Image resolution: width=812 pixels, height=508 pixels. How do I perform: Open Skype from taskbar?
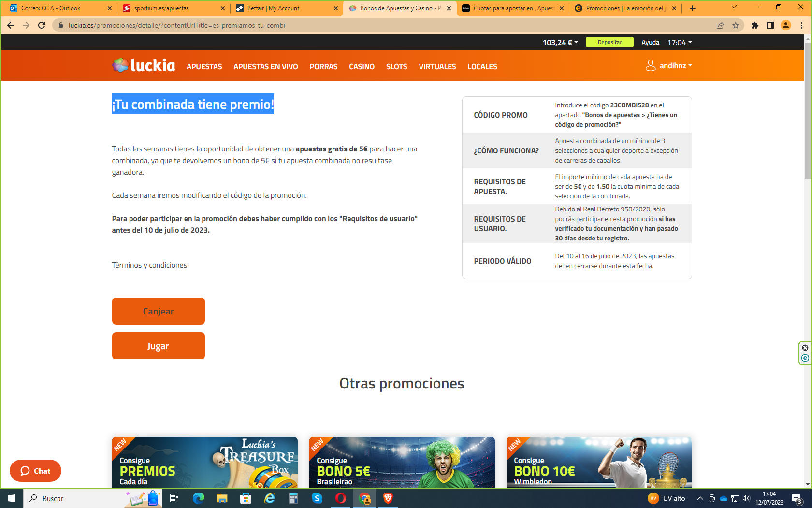(317, 498)
